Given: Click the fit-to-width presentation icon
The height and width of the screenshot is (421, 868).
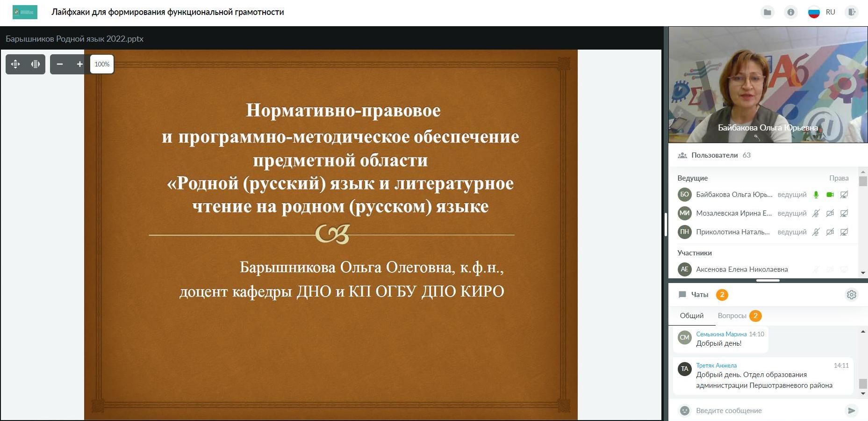Looking at the screenshot, I should (36, 64).
